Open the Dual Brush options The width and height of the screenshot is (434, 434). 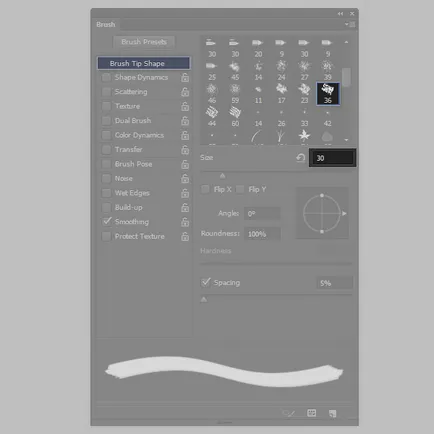click(133, 121)
